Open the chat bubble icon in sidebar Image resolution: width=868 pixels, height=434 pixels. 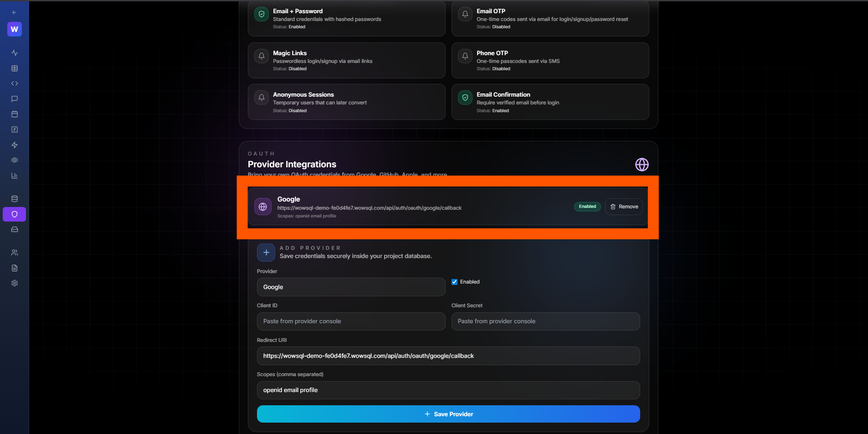pos(15,99)
